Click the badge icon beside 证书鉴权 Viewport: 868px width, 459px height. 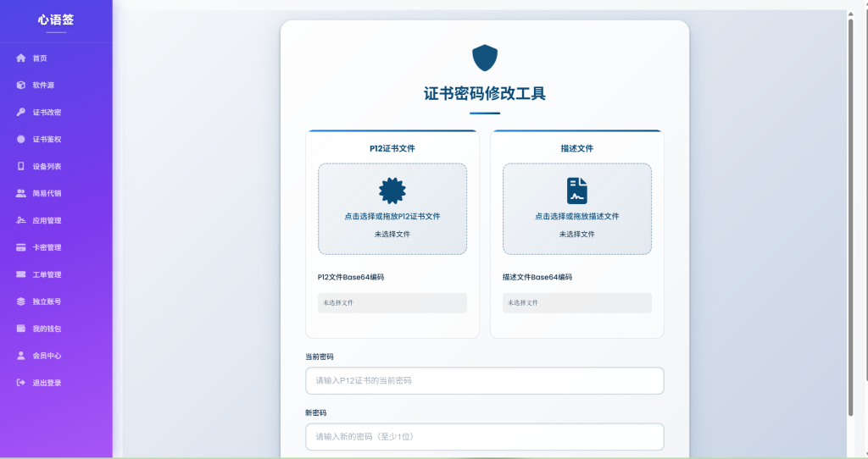point(21,140)
